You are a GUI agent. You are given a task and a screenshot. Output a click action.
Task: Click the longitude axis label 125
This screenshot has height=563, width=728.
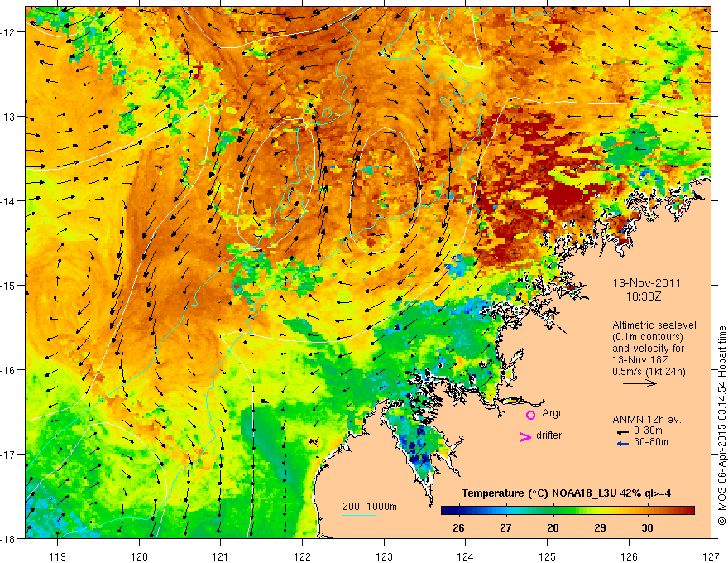pos(548,556)
